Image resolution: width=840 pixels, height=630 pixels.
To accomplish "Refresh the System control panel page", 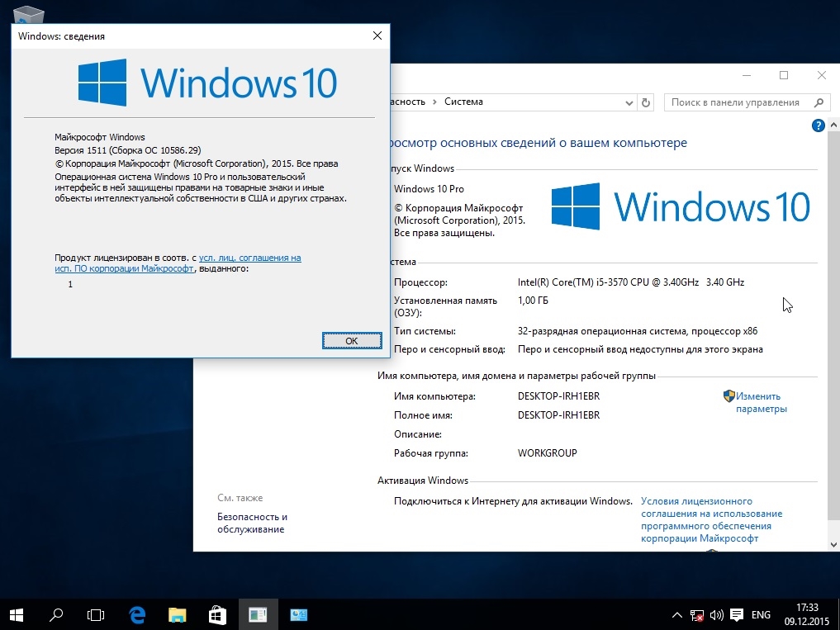I will [646, 102].
